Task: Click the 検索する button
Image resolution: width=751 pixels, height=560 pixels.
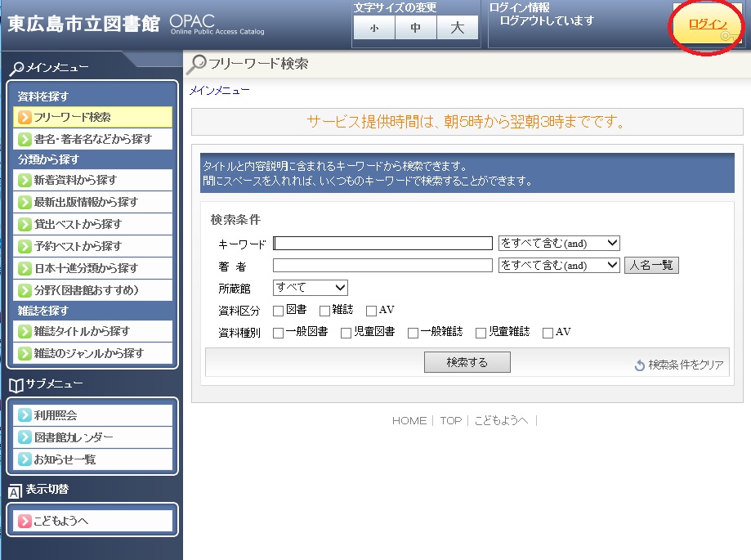Action: coord(467,362)
